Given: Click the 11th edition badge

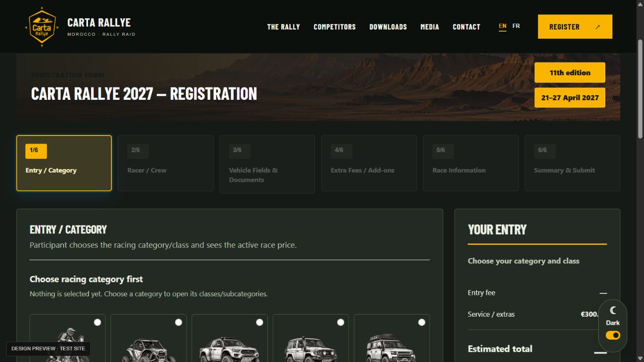Looking at the screenshot, I should click(570, 72).
